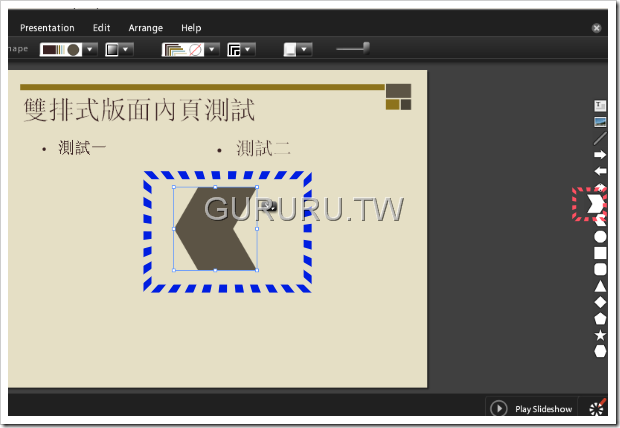Open the Presentation menu
Screen dimensions: 620x428
coord(47,28)
